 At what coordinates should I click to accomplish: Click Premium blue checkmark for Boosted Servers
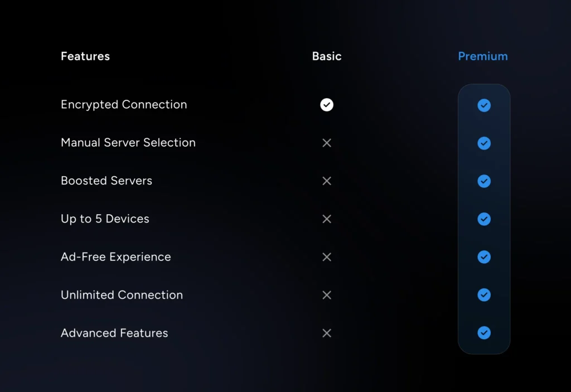coord(484,181)
